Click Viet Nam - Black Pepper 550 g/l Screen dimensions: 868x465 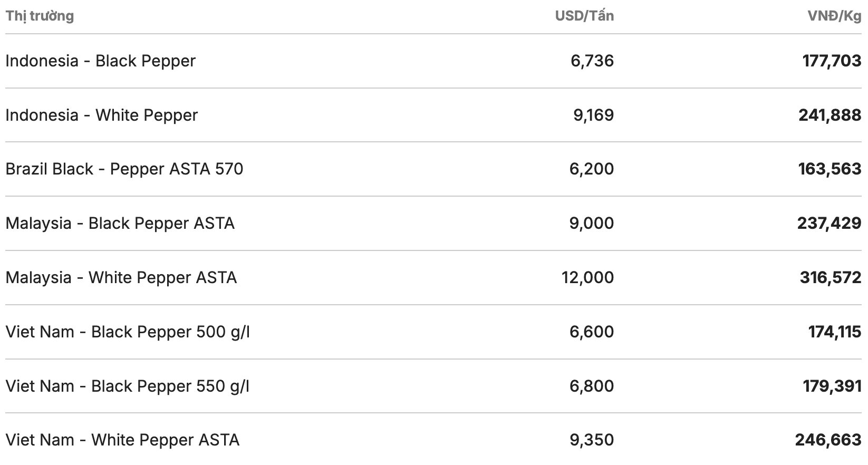(128, 386)
